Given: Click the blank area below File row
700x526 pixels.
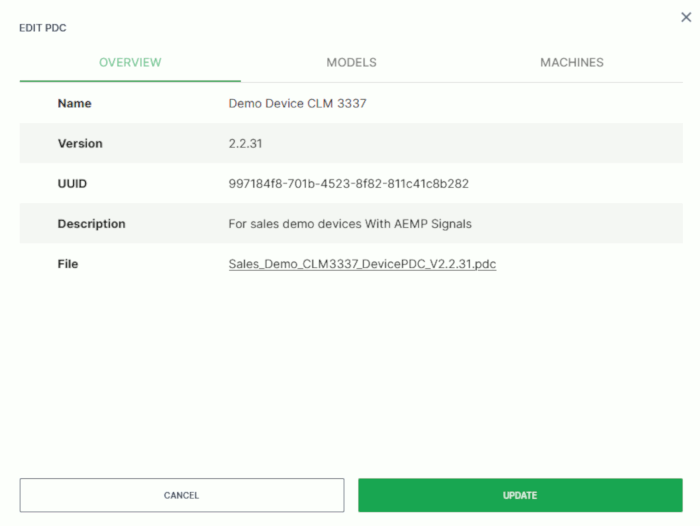Looking at the screenshot, I should (350, 370).
